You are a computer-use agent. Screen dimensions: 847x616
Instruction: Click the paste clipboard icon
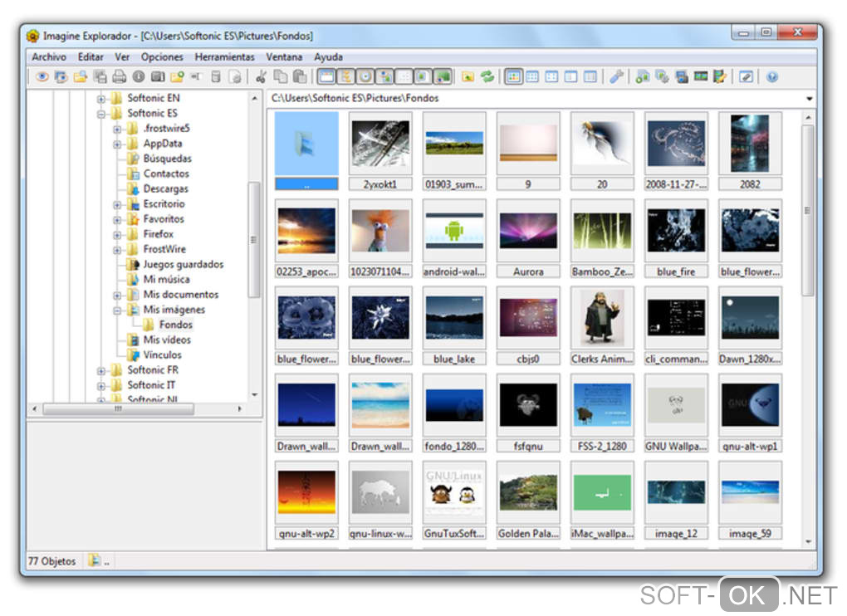coord(299,77)
